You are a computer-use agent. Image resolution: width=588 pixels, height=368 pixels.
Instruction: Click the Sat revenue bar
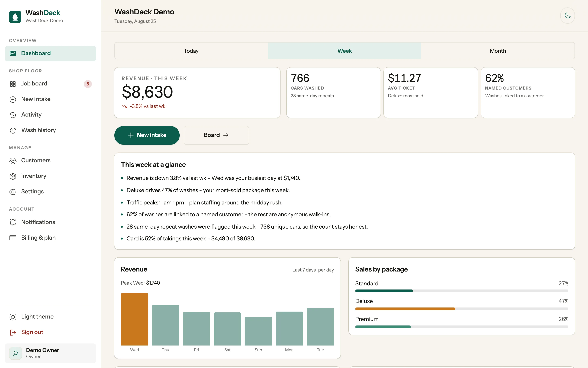pos(227,329)
